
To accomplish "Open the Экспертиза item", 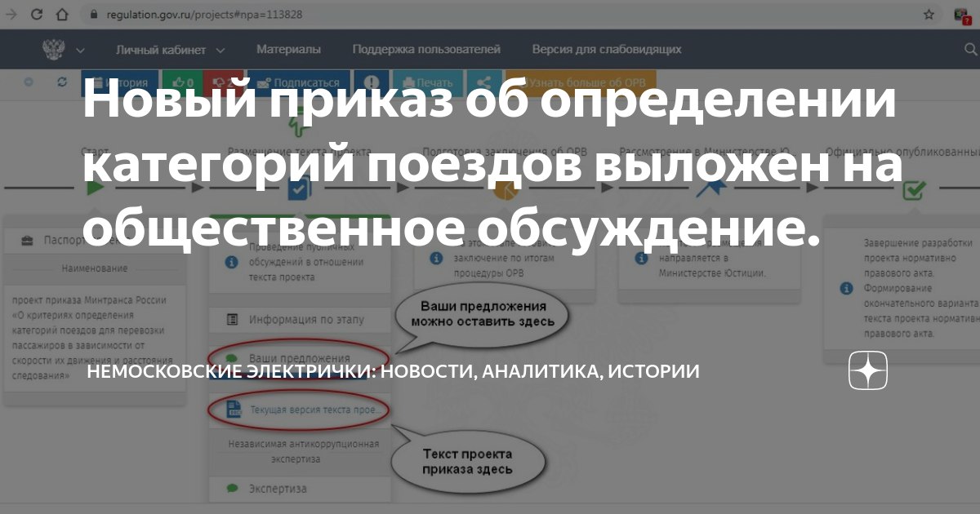I will click(x=299, y=489).
